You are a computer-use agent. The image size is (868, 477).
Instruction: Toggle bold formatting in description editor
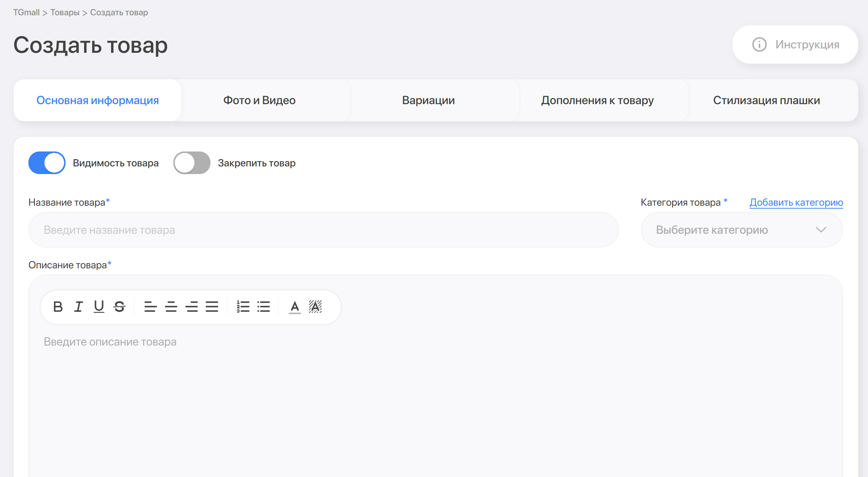pos(58,307)
